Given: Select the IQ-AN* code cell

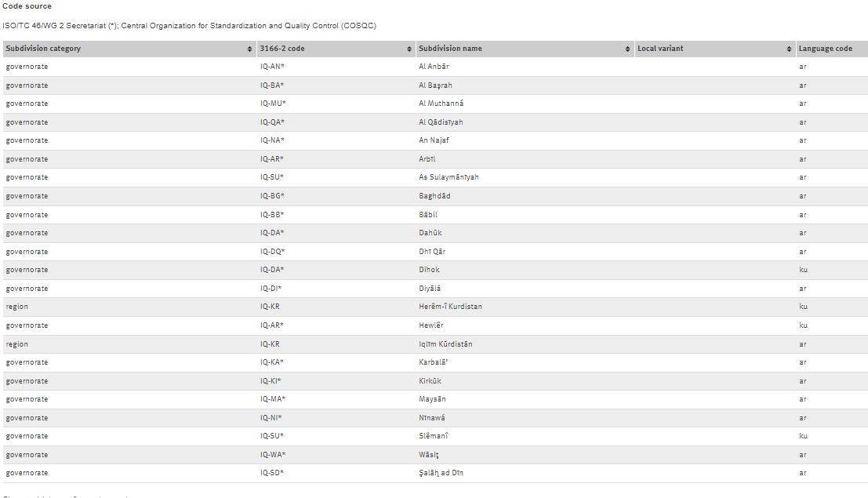Looking at the screenshot, I should 272,67.
